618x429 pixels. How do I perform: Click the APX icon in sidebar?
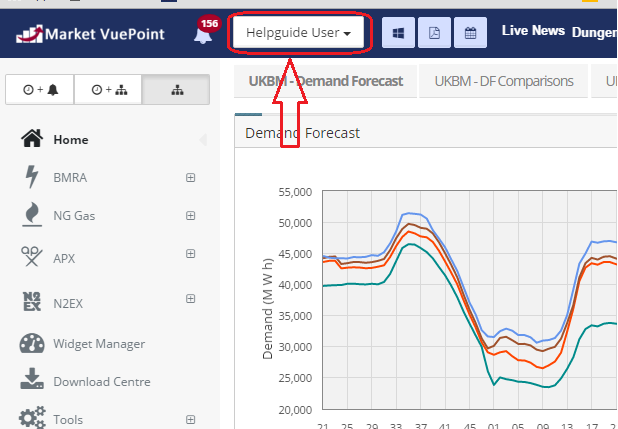tap(31, 256)
